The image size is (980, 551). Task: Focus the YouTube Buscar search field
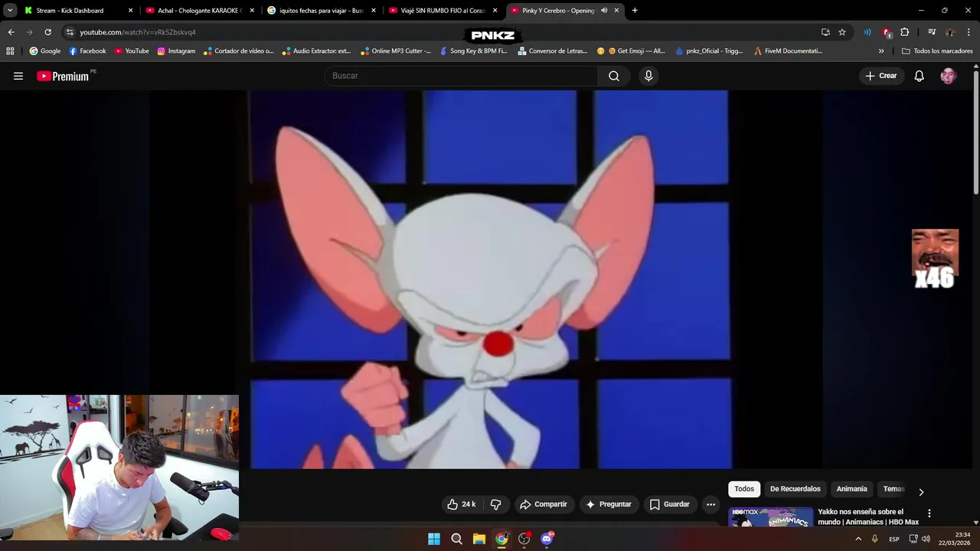point(462,76)
